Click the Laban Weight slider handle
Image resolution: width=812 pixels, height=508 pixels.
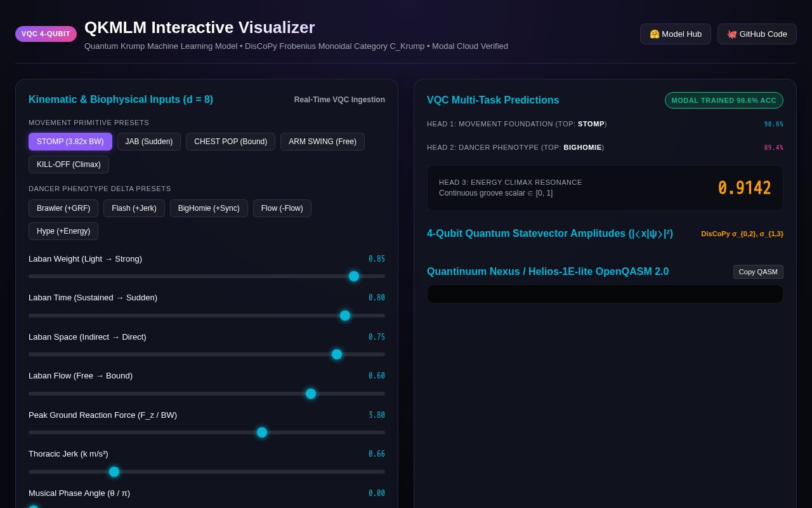point(354,276)
